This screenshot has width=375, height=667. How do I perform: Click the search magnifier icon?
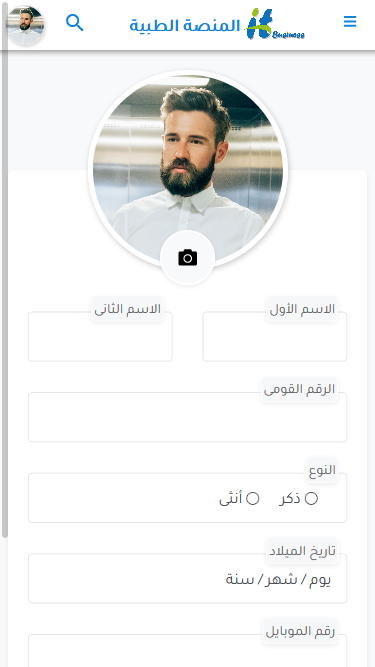tap(74, 23)
